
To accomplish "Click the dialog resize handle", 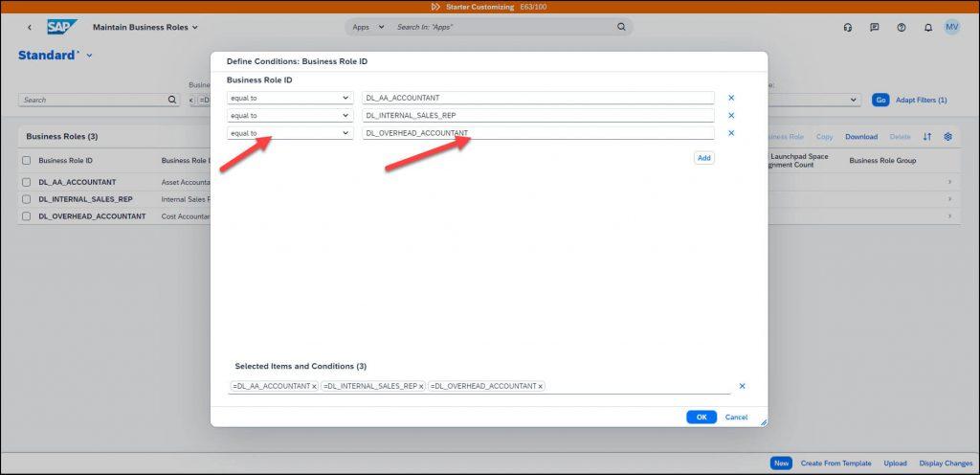I will 763,423.
